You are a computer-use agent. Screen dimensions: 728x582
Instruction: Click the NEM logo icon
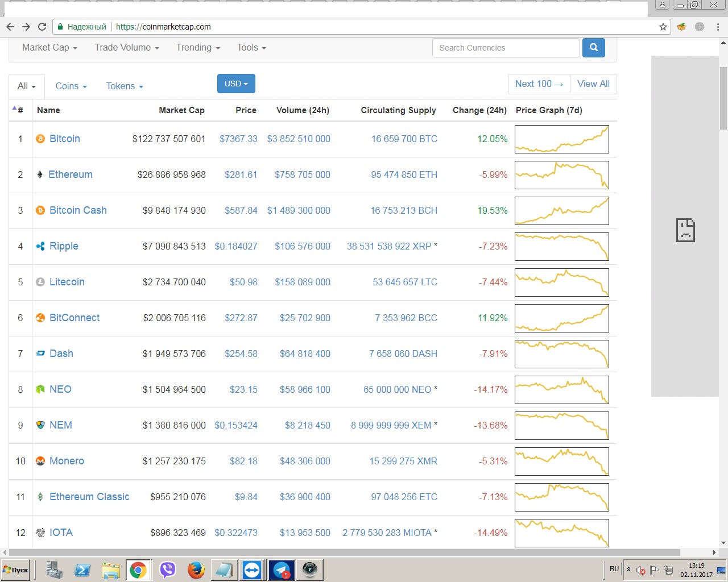(x=40, y=425)
